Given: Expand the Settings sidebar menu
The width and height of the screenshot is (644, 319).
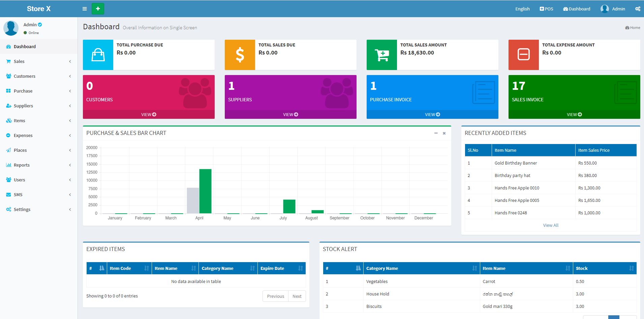Looking at the screenshot, I should click(x=39, y=209).
